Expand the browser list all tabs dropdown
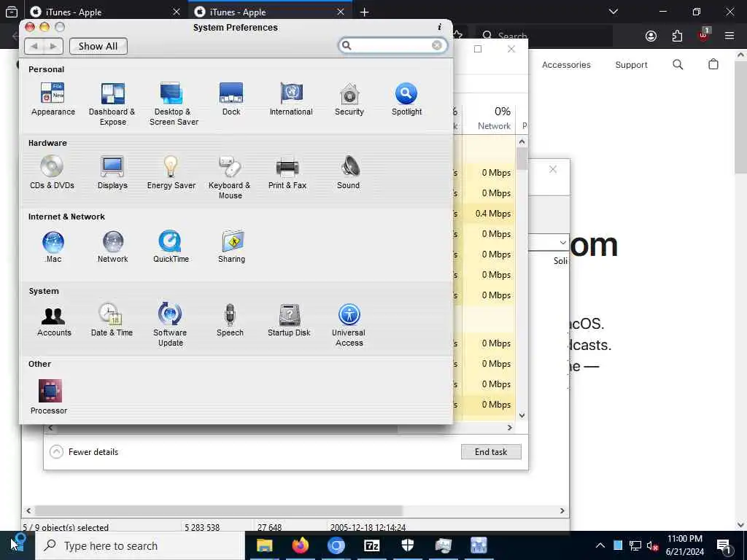The image size is (747, 560). tap(613, 12)
